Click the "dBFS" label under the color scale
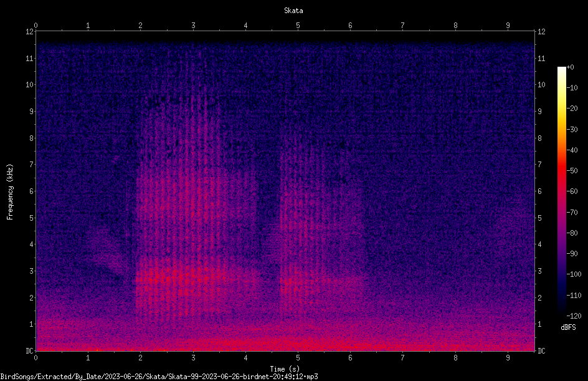588x381 pixels. [568, 327]
